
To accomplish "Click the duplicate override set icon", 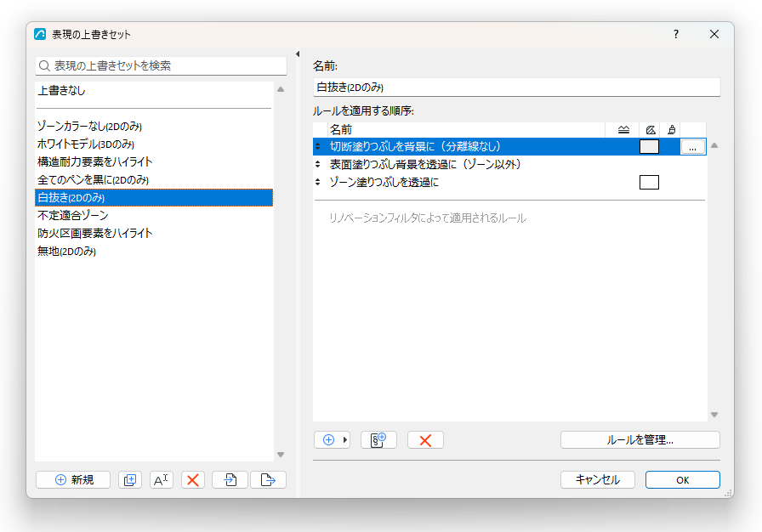I will (130, 479).
